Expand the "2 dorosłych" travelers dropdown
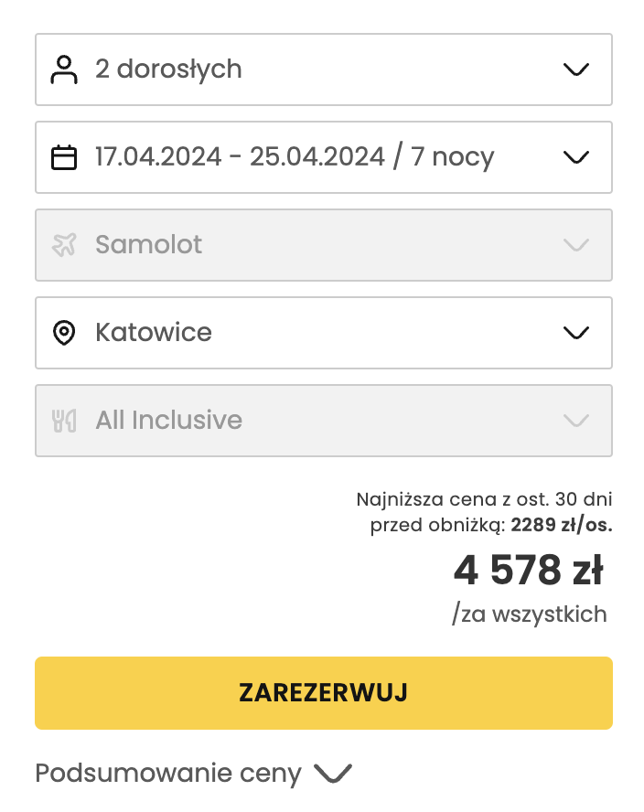The width and height of the screenshot is (644, 812). click(x=575, y=69)
